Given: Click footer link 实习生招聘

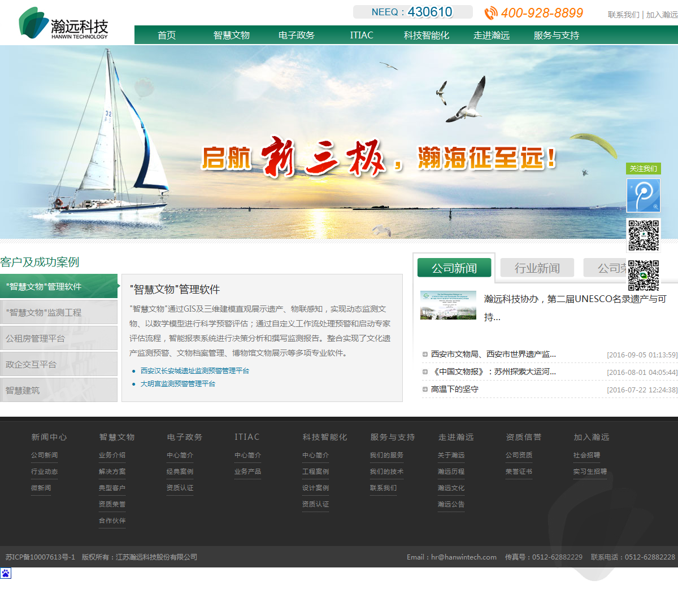Looking at the screenshot, I should point(590,471).
